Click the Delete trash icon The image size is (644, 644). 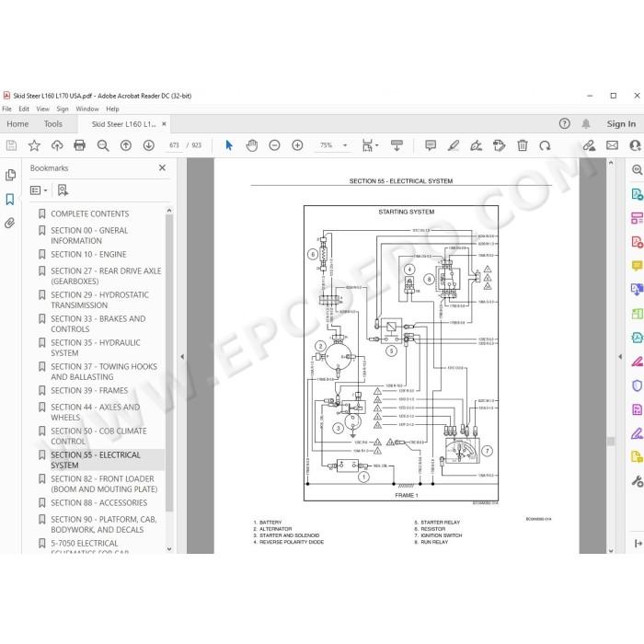[x=522, y=145]
